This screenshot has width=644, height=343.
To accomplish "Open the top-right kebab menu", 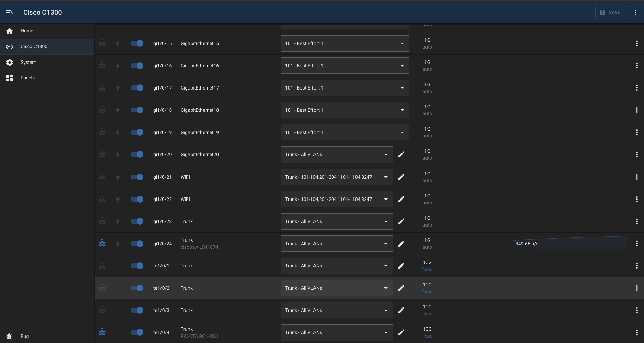I will point(635,12).
